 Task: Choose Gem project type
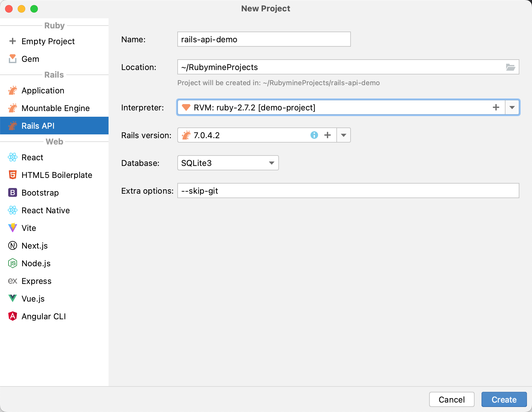click(54, 59)
